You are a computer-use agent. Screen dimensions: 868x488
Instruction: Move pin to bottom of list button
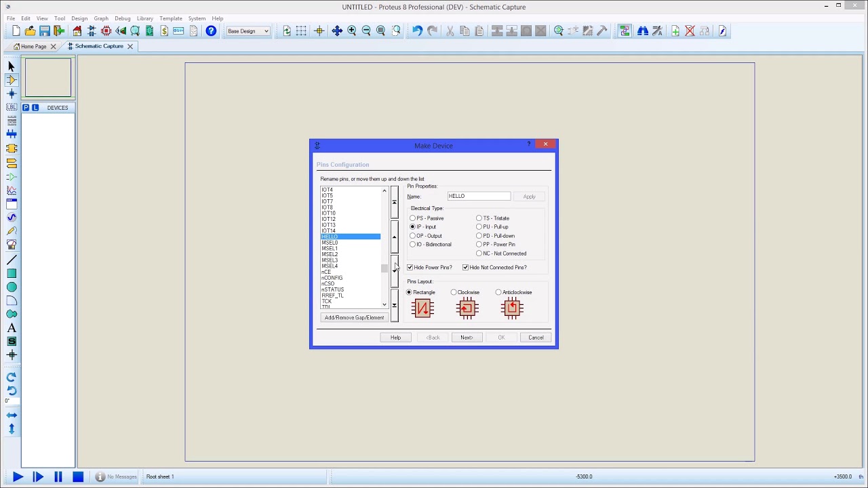(x=394, y=305)
